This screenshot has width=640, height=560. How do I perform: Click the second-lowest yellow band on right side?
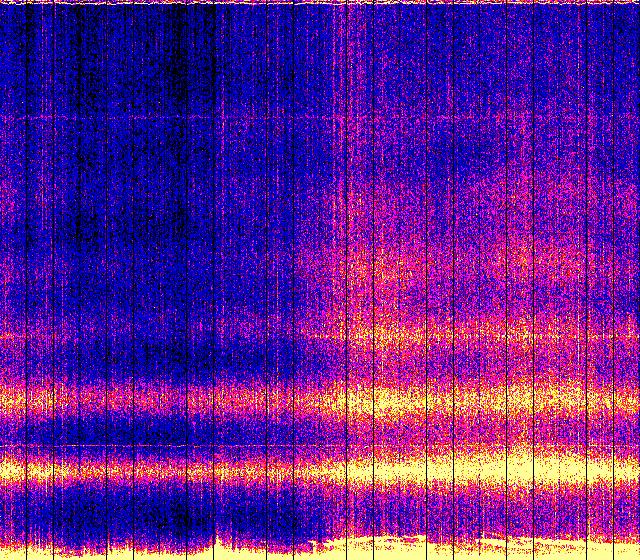500,402
